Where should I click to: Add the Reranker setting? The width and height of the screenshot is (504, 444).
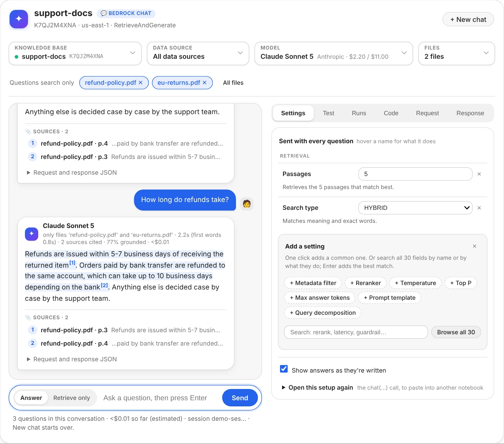pos(365,283)
